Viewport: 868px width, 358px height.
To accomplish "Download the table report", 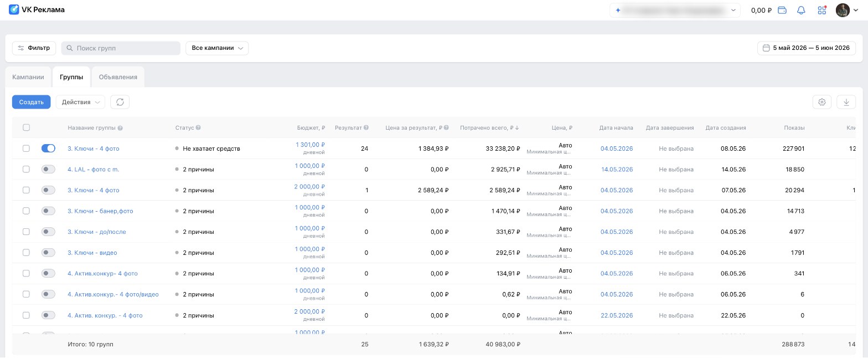I will (x=846, y=102).
